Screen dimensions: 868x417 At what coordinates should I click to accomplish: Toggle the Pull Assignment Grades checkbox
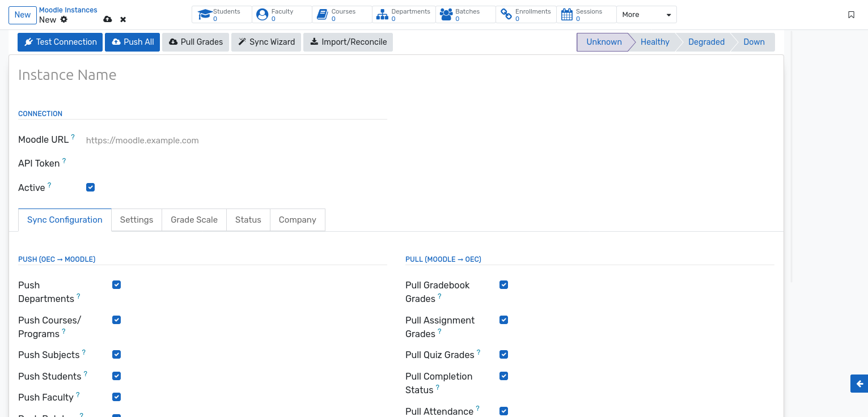503,320
